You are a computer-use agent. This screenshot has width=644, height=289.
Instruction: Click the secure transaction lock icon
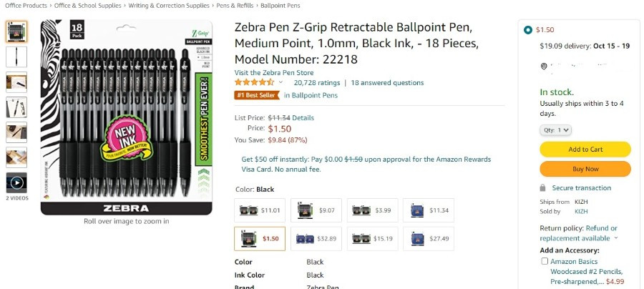coord(542,188)
